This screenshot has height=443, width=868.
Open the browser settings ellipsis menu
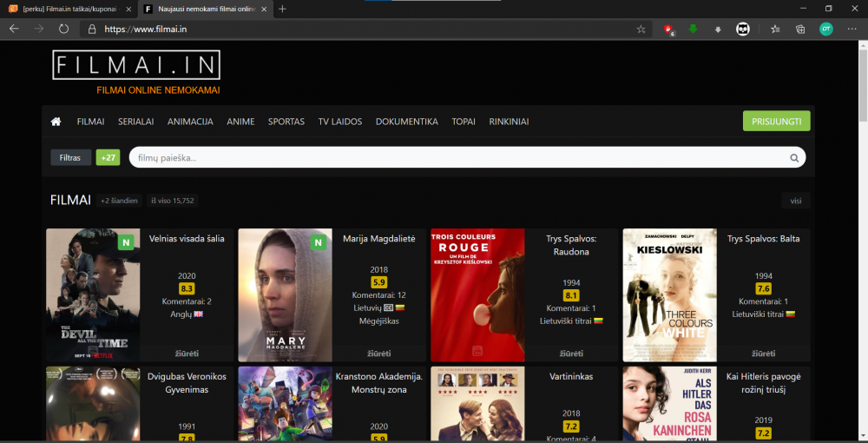[x=852, y=30]
